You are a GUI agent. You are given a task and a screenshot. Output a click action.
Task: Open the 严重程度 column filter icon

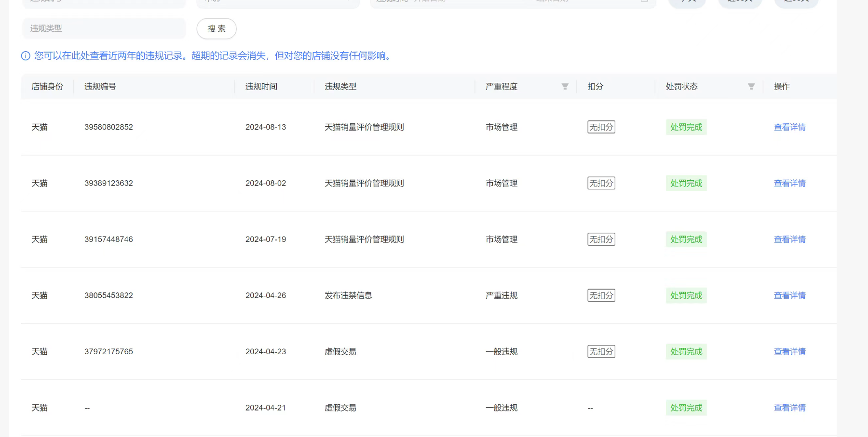(x=565, y=87)
